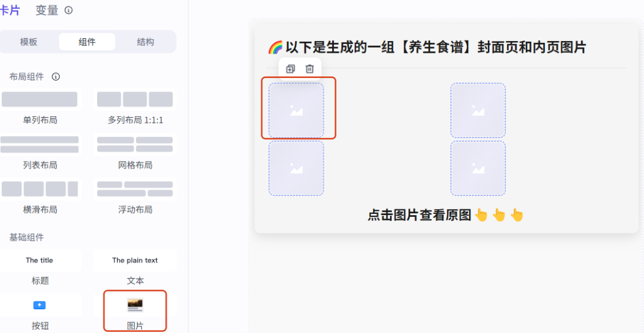Select the bottom-left image placeholder
The width and height of the screenshot is (644, 333).
[296, 168]
